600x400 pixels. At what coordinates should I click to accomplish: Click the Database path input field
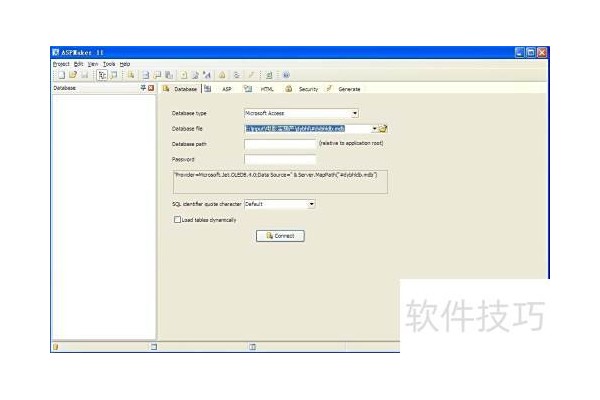280,144
